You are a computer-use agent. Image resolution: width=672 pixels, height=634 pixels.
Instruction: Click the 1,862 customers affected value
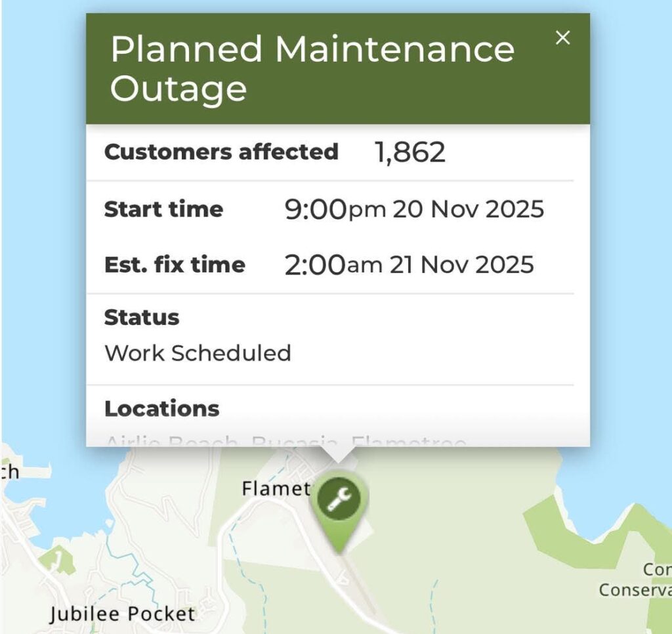click(x=409, y=152)
